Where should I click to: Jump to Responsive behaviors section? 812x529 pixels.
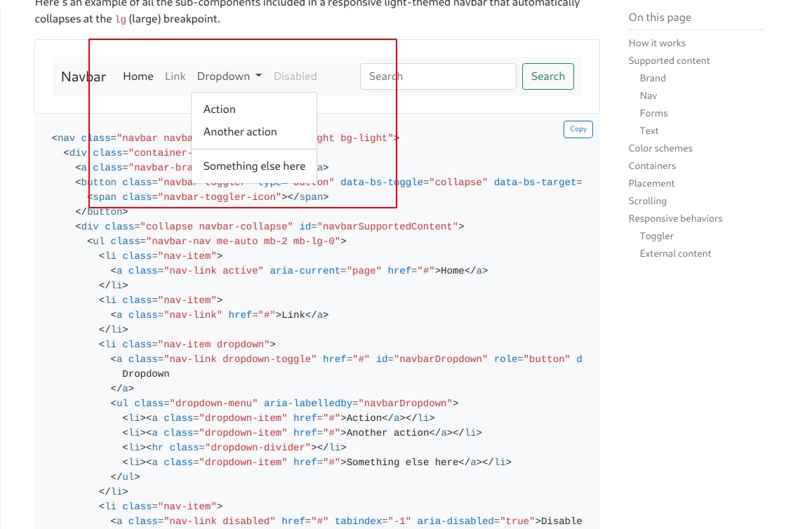coord(675,219)
